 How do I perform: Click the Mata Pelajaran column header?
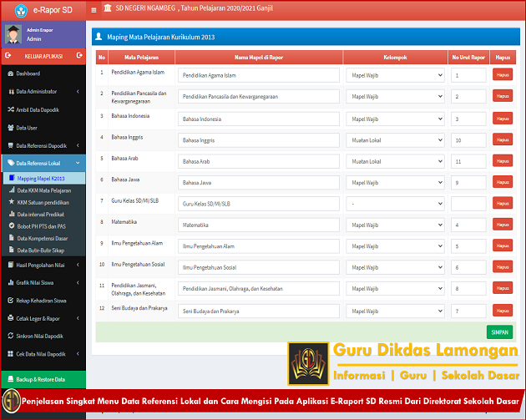pos(141,58)
